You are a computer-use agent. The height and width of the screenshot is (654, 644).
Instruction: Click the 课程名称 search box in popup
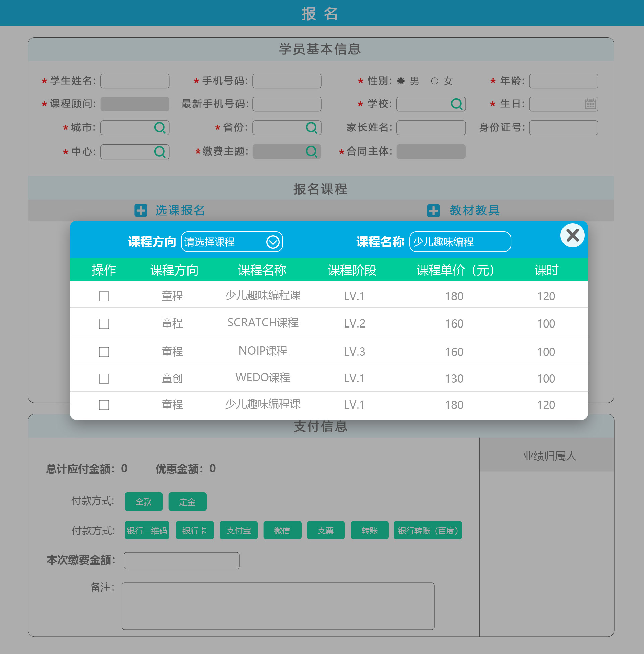[x=460, y=242]
